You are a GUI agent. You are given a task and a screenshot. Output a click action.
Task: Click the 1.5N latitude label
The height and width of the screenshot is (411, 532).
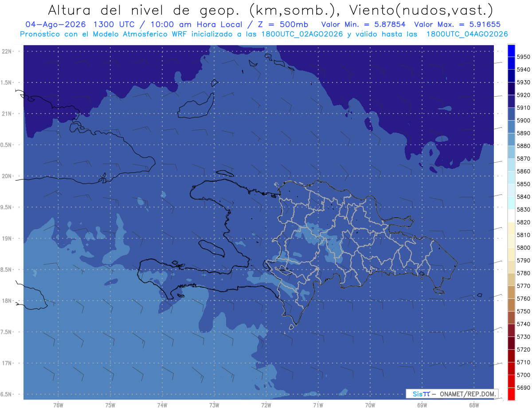[5, 82]
